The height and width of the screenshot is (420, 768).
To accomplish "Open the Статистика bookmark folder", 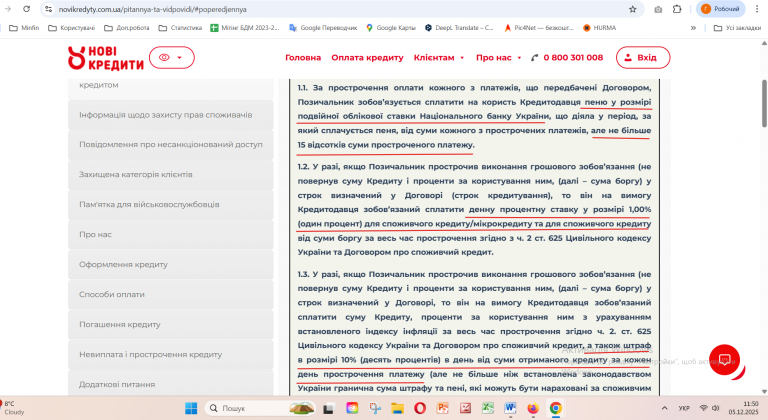I will 180,28.
